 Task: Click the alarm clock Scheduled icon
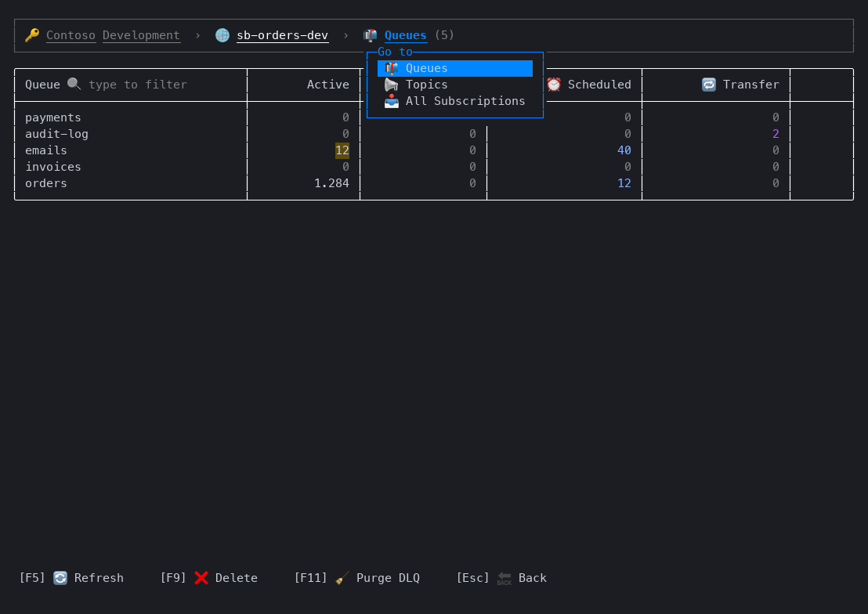[x=554, y=85]
